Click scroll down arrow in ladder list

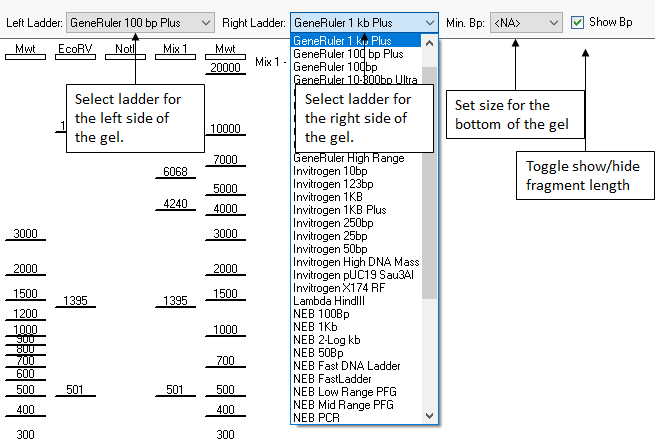tap(430, 416)
